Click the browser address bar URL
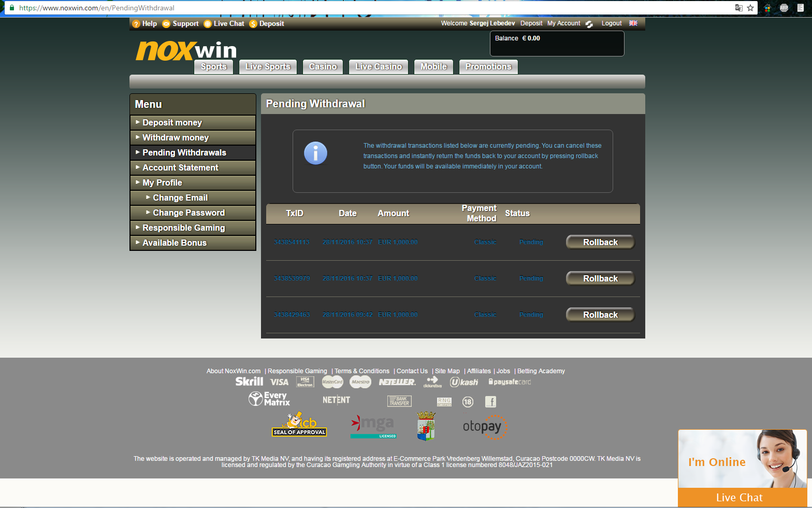This screenshot has height=508, width=812. (97, 8)
